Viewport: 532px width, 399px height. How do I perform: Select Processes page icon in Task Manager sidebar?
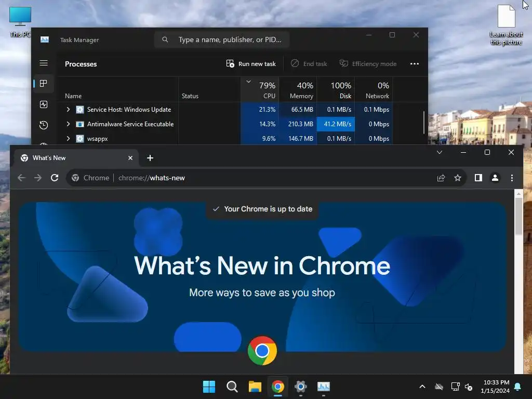click(x=44, y=84)
